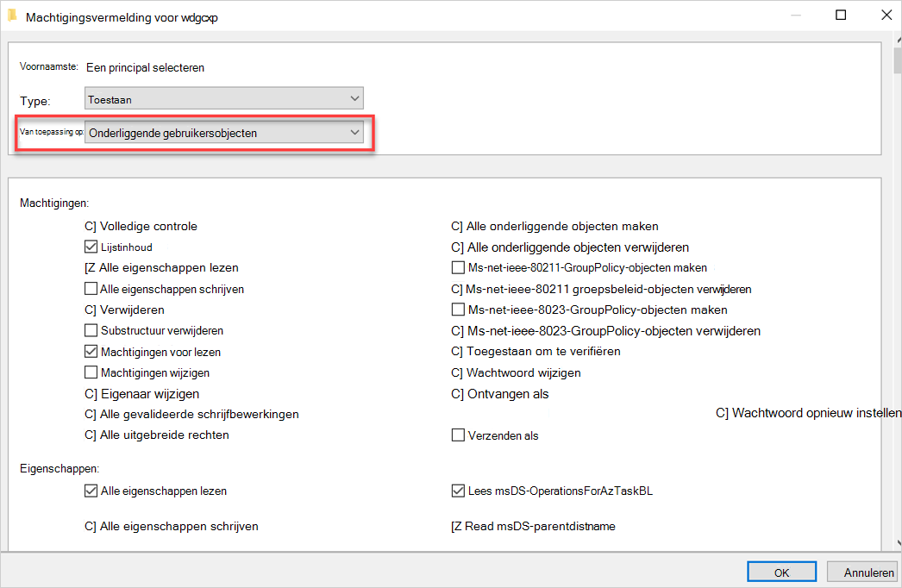Toggle Alle eigenschappen lezen under Eigenschappen
The height and width of the screenshot is (588, 902).
pos(91,491)
